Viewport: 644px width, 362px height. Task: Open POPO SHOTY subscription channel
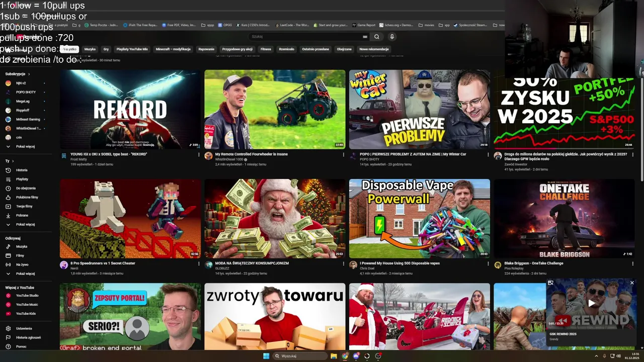pyautogui.click(x=26, y=92)
